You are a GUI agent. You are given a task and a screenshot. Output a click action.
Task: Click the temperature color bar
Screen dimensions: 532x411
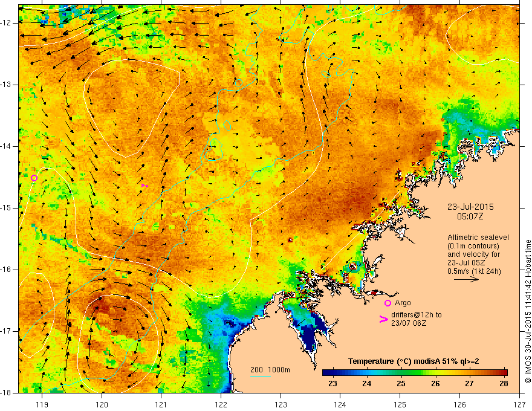415,373
